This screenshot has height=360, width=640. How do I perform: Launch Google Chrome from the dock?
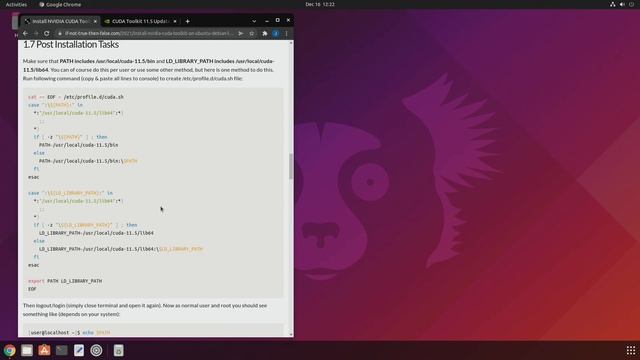9,350
